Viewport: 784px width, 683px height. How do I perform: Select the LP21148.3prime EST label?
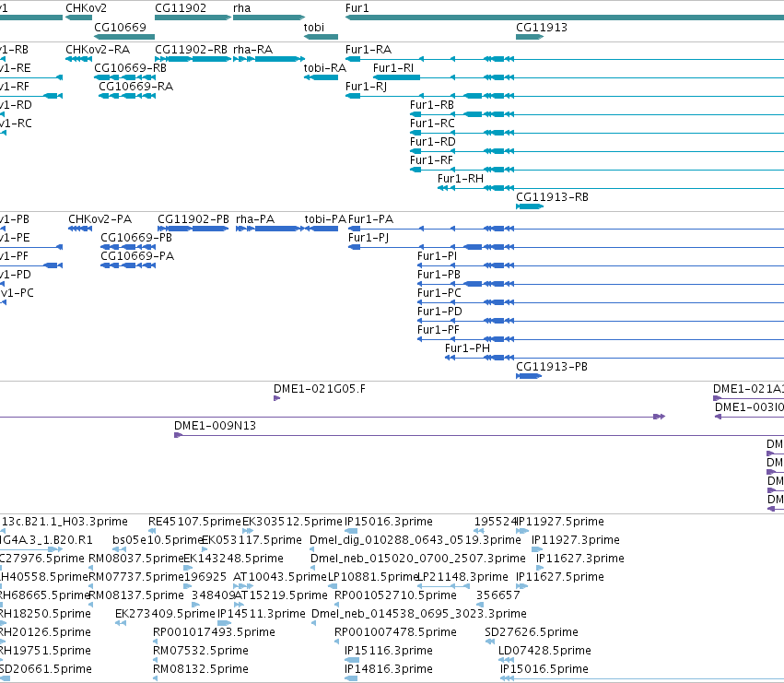point(462,577)
